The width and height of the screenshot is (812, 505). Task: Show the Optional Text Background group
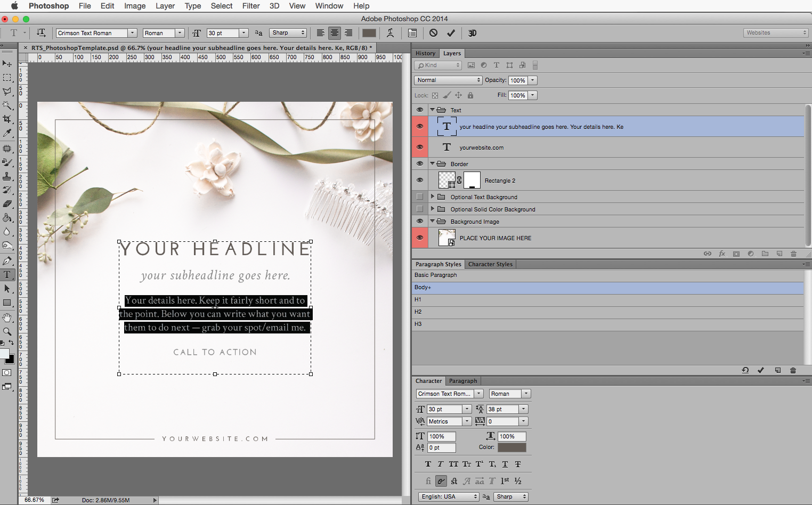coord(420,197)
